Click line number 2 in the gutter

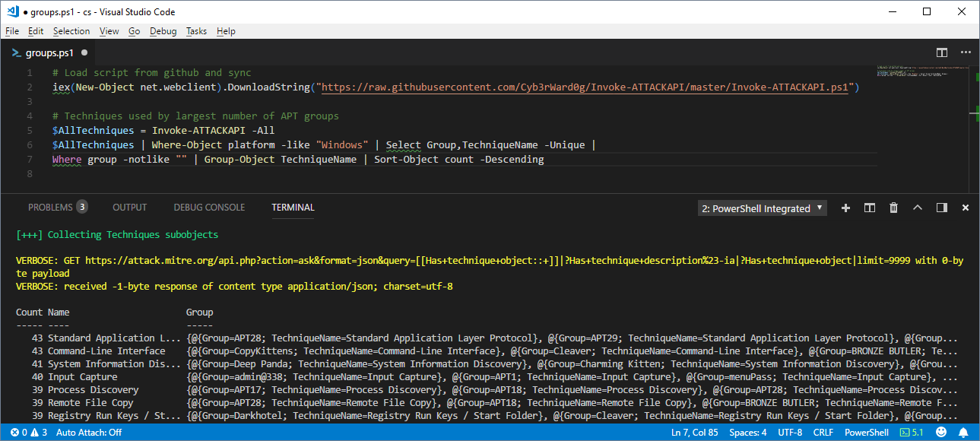coord(30,87)
